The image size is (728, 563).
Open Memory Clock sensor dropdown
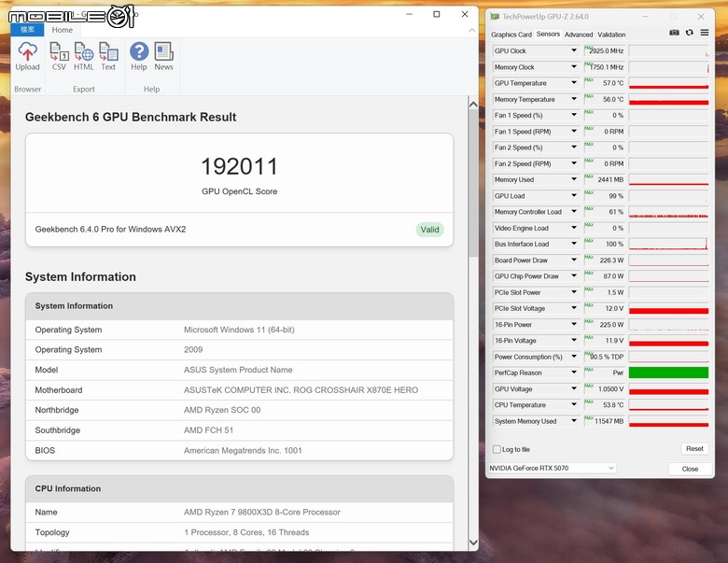tap(574, 66)
